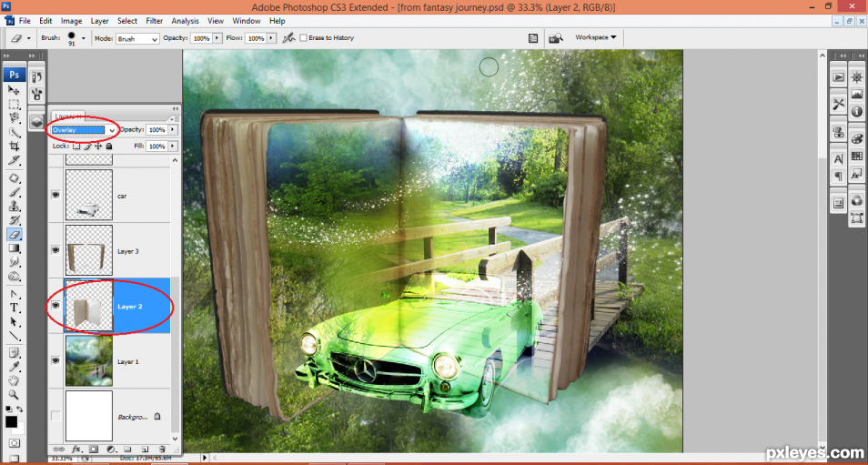This screenshot has width=868, height=465.
Task: Open the Character panel icon
Action: coord(839,159)
